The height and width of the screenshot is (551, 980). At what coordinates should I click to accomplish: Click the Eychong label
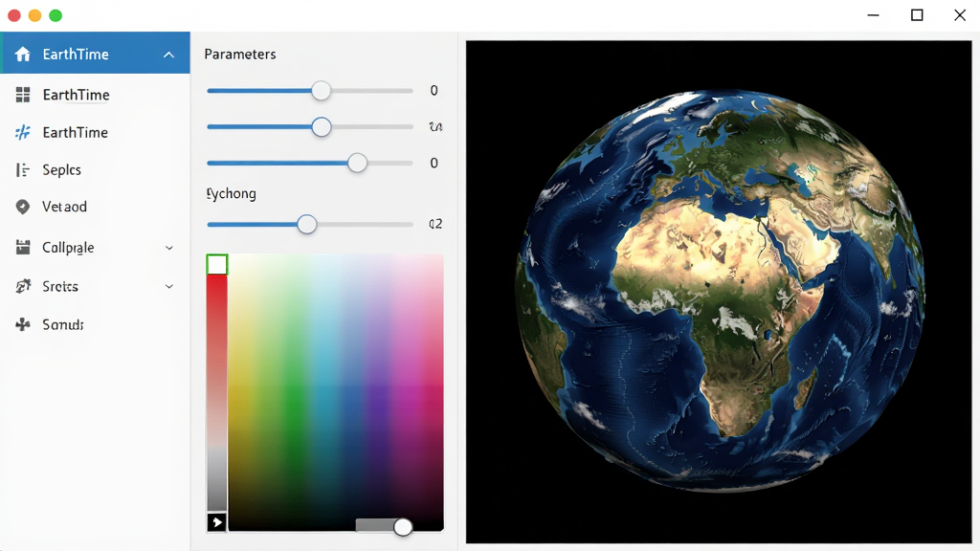point(232,193)
